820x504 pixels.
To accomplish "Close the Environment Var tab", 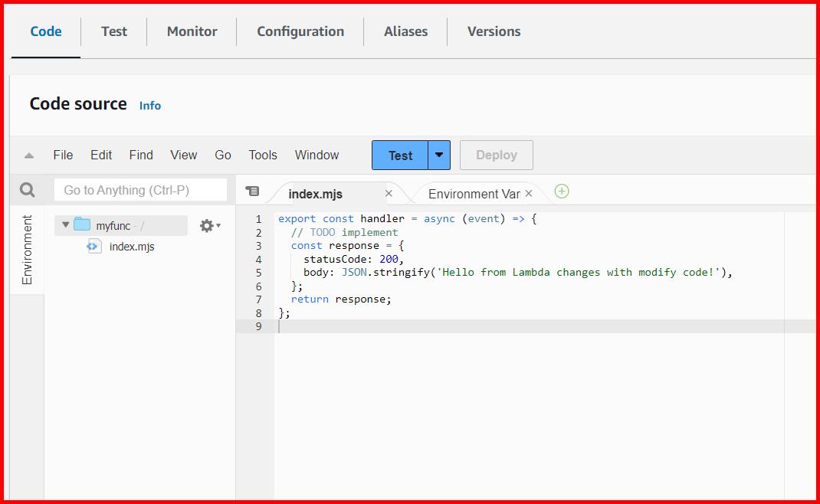I will 530,194.
